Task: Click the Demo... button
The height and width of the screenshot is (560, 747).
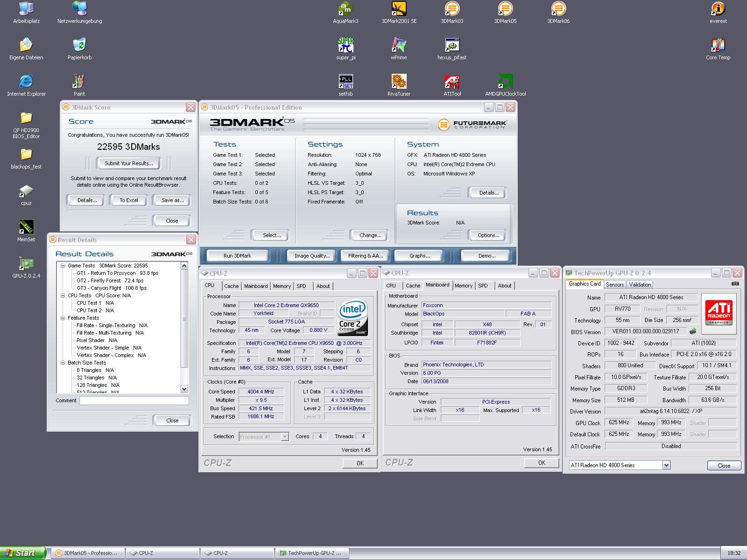Action: point(486,256)
